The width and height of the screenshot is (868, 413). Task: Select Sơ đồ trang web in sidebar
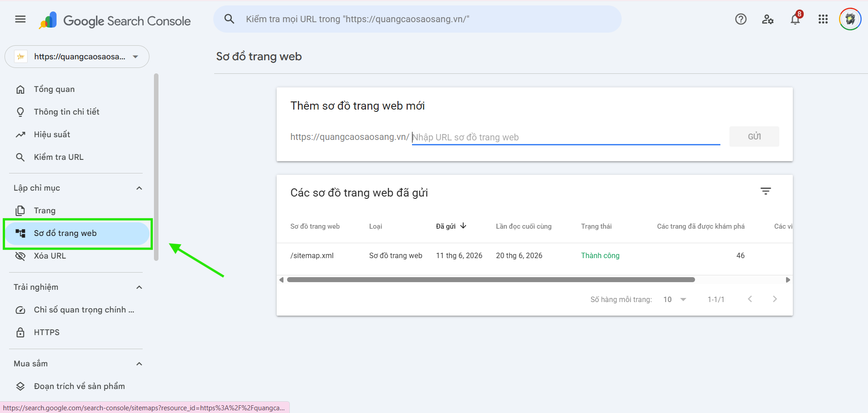(77, 233)
